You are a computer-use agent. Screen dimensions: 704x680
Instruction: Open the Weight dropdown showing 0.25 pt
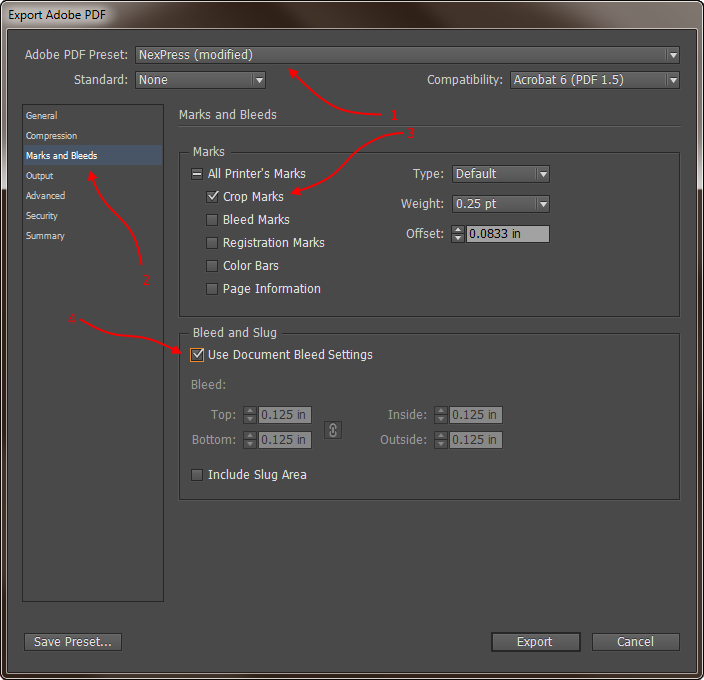coord(501,204)
